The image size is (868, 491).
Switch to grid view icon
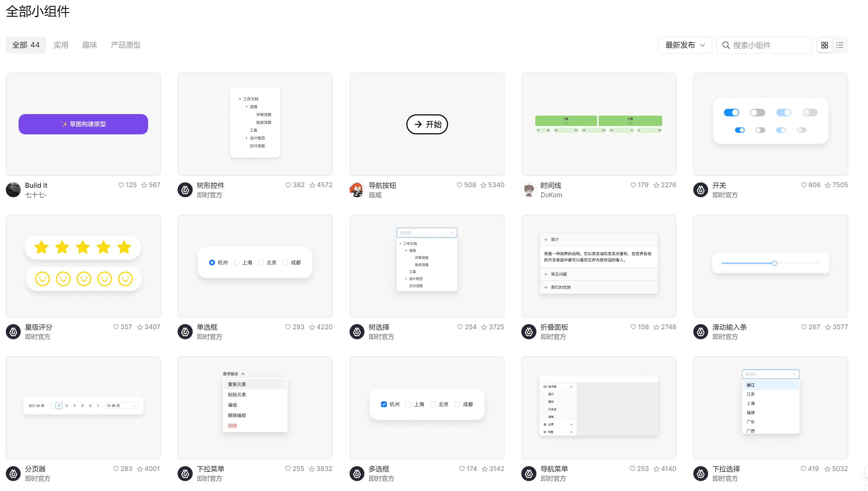824,45
